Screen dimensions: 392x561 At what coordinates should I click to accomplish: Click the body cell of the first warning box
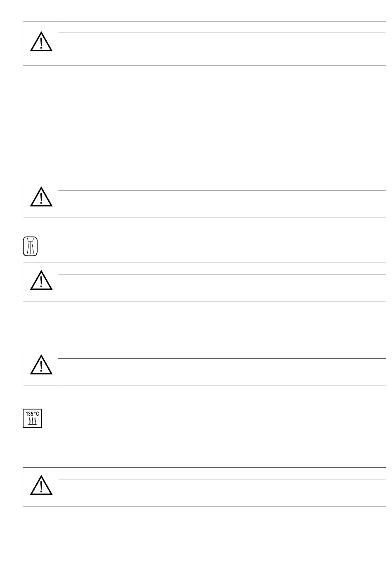point(222,49)
